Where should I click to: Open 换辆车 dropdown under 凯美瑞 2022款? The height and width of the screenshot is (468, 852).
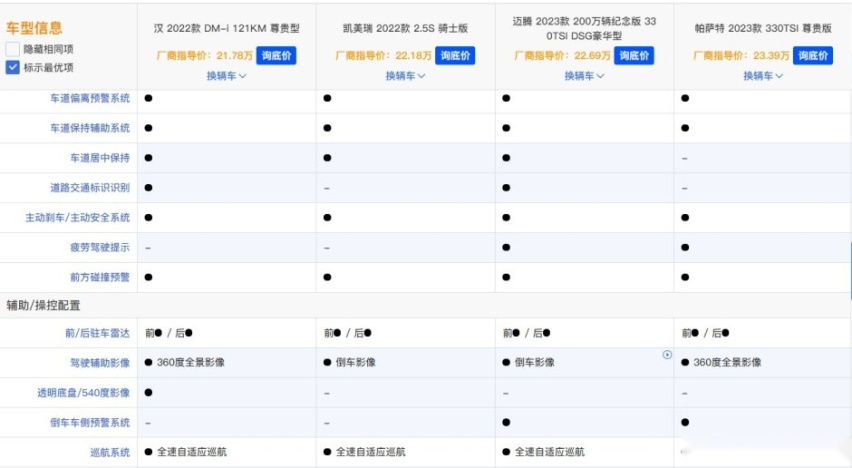tap(405, 76)
